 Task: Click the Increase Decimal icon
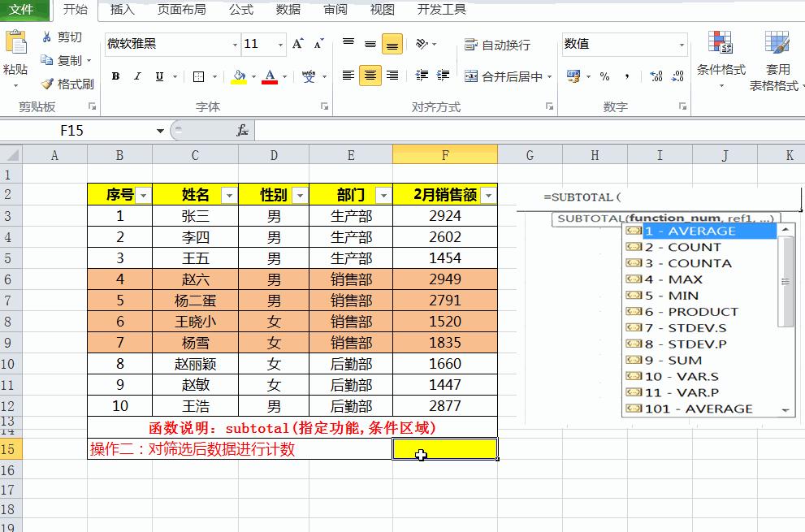coord(658,76)
